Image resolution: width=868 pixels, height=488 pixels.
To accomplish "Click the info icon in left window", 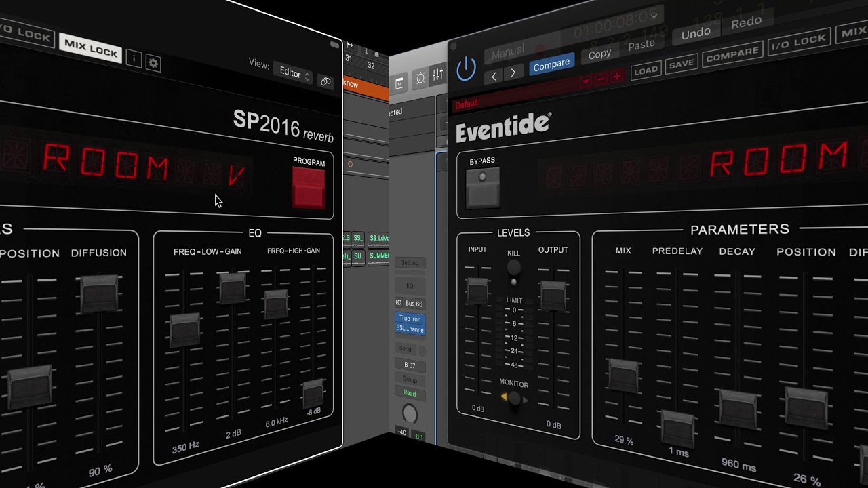I will coord(134,59).
